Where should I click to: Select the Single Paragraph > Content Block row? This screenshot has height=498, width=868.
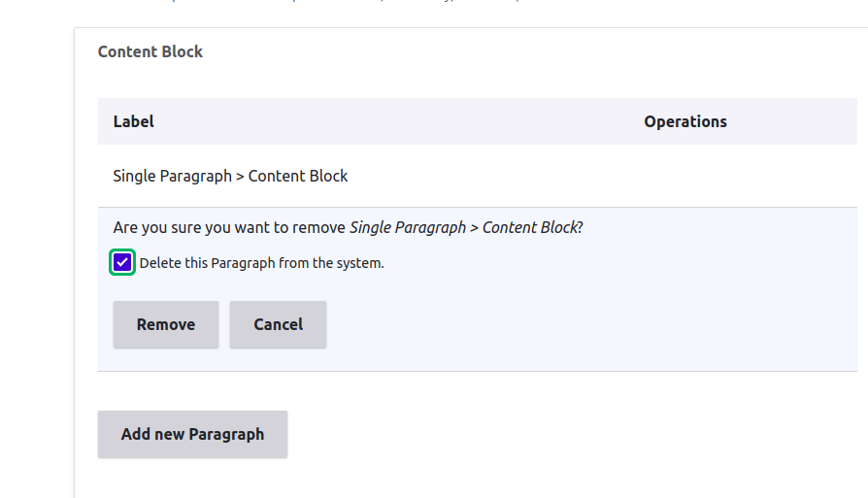[x=477, y=176]
